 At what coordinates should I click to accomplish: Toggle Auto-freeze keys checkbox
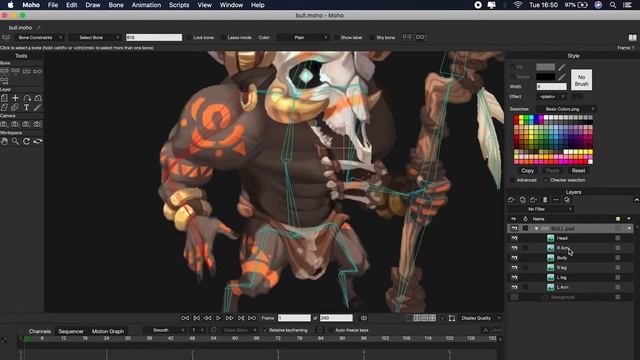click(x=331, y=330)
